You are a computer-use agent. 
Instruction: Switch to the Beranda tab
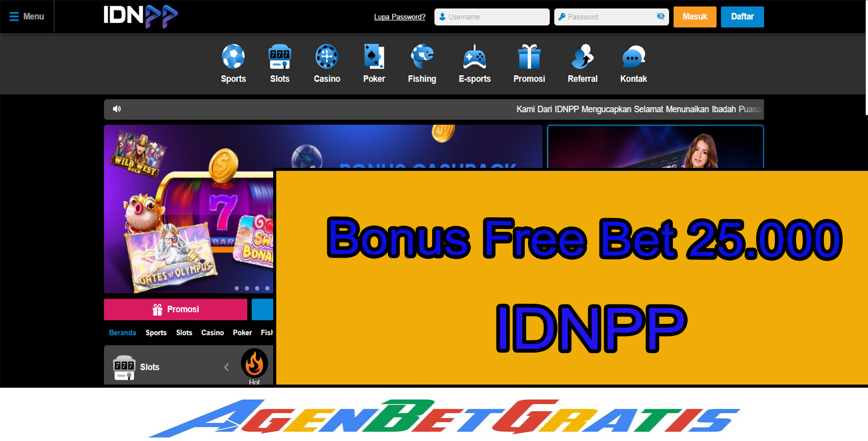click(122, 332)
